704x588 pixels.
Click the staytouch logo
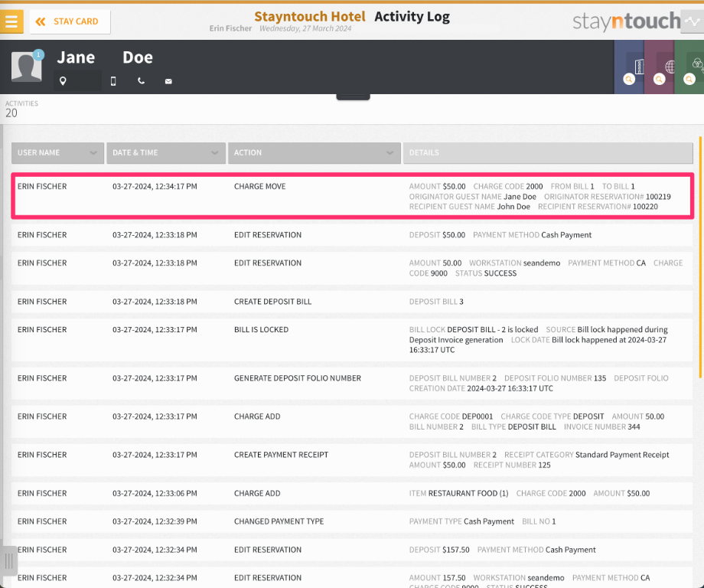(627, 21)
